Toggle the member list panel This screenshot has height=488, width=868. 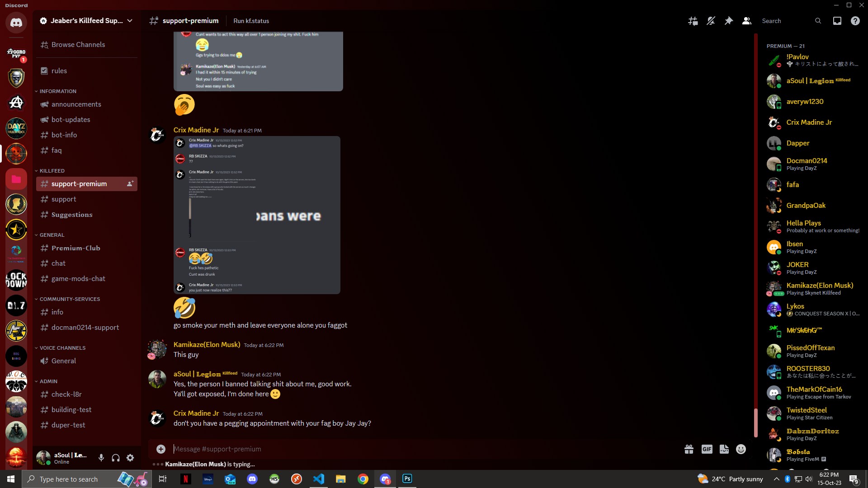coord(747,21)
